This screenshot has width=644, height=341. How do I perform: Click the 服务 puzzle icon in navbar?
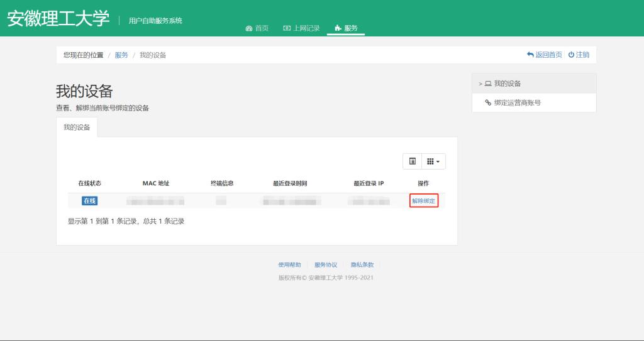338,28
